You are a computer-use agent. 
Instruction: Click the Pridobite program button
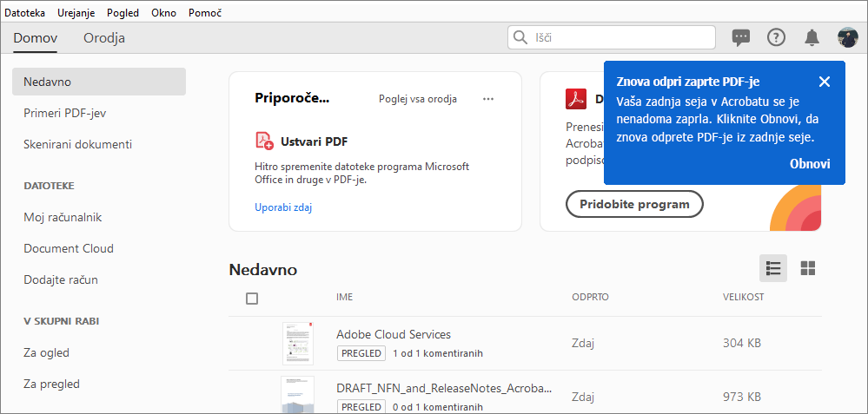pos(634,205)
